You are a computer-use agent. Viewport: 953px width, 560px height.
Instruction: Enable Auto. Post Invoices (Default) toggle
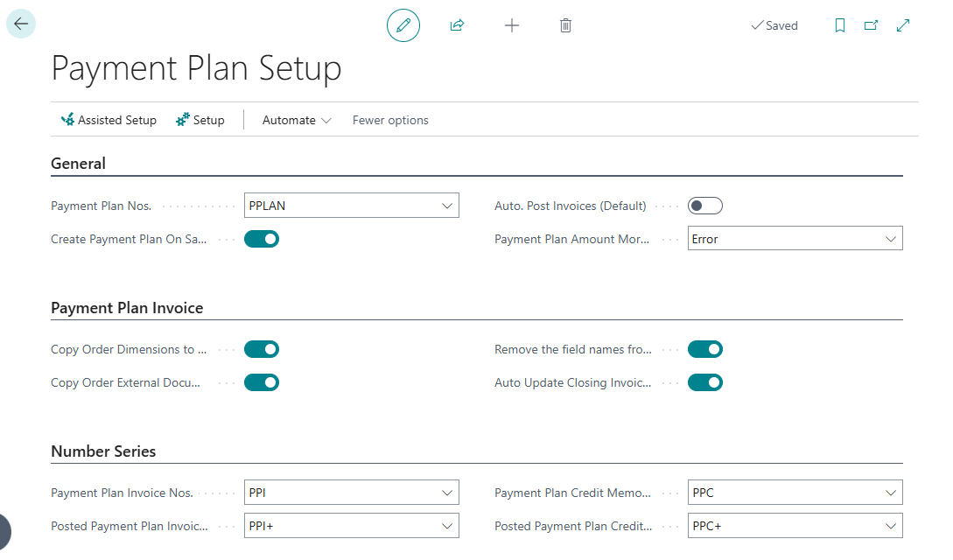coord(705,205)
